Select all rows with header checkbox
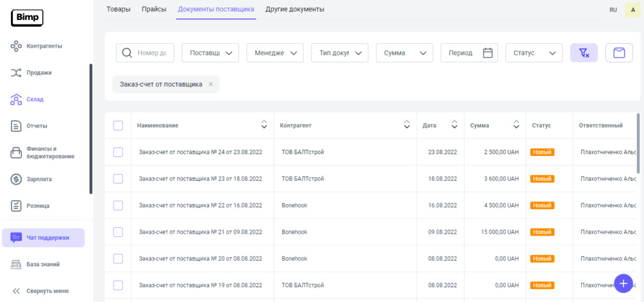 coord(118,126)
